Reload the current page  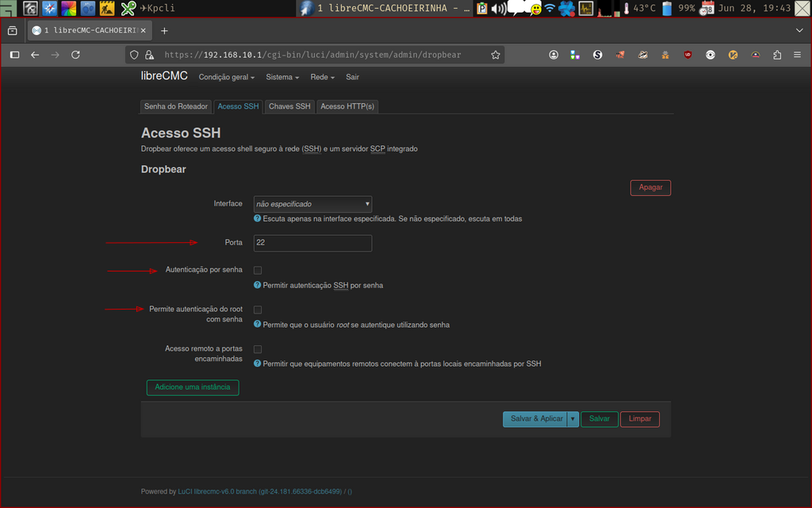(75, 55)
